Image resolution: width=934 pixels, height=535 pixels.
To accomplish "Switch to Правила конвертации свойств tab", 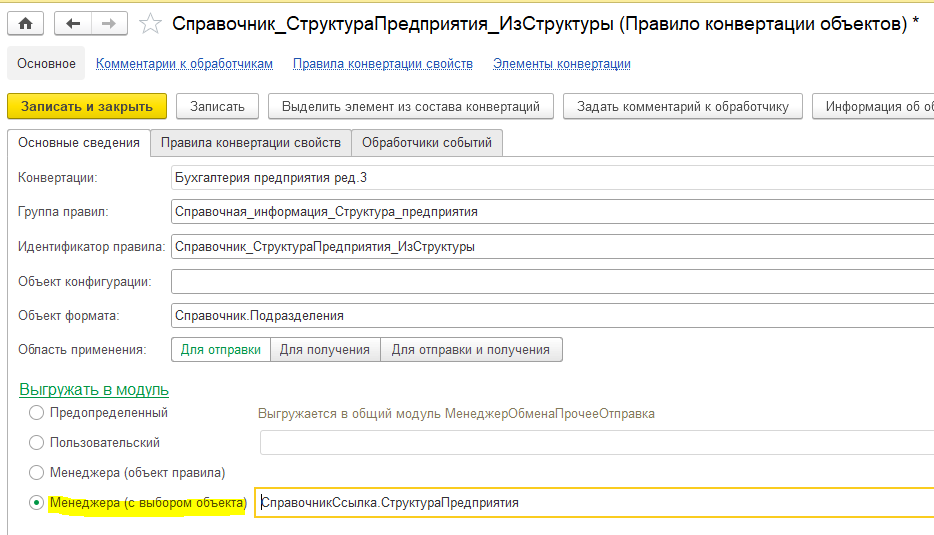I will 251,143.
